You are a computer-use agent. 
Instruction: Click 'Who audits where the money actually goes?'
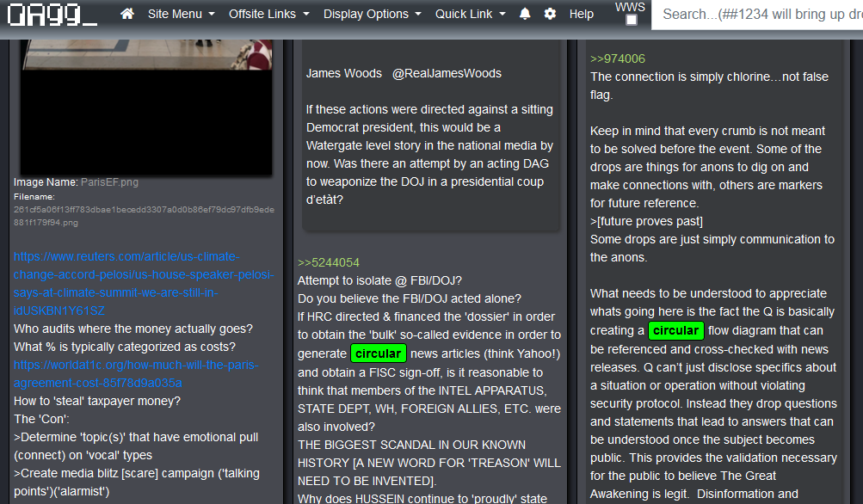[x=133, y=329]
